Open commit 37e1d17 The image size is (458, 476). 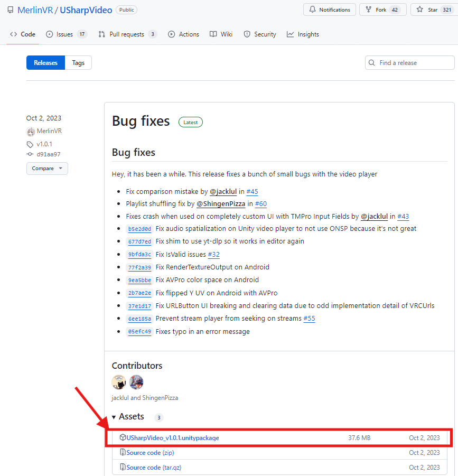coord(139,306)
